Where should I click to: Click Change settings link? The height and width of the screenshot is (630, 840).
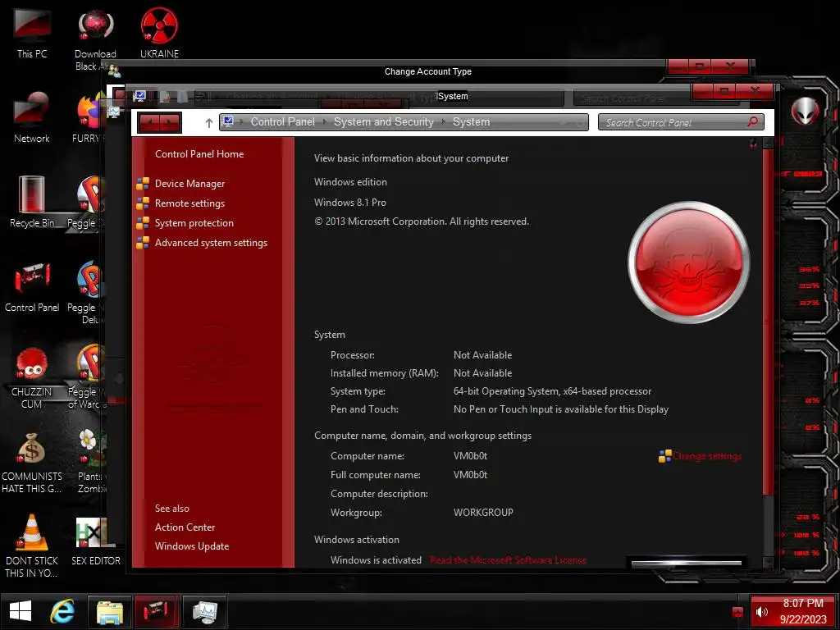(x=707, y=456)
